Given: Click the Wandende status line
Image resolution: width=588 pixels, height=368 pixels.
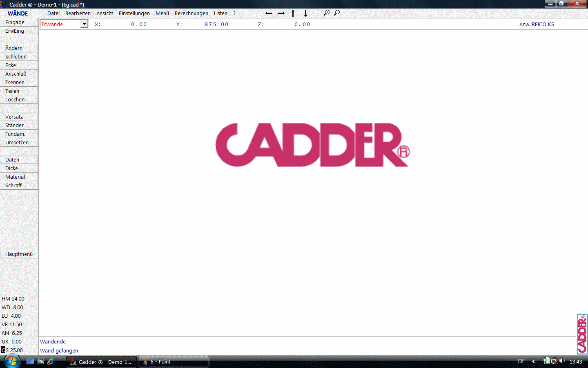Looking at the screenshot, I should coord(53,342).
